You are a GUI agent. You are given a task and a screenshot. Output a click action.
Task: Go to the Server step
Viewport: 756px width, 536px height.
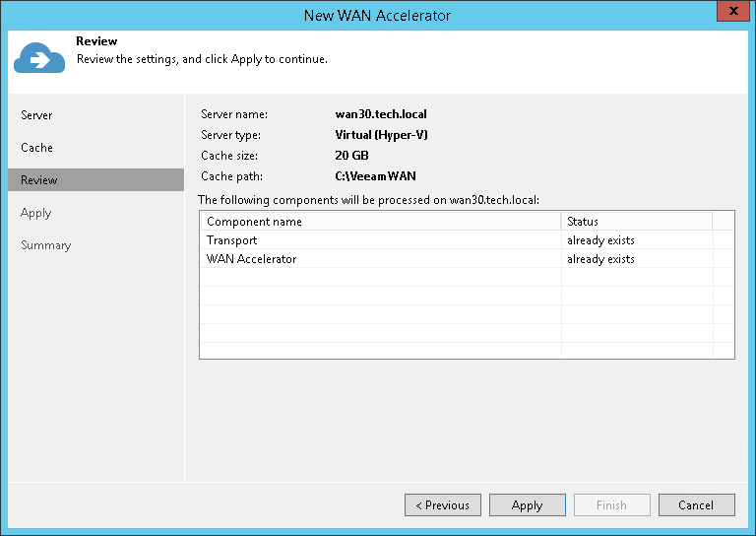coord(36,115)
